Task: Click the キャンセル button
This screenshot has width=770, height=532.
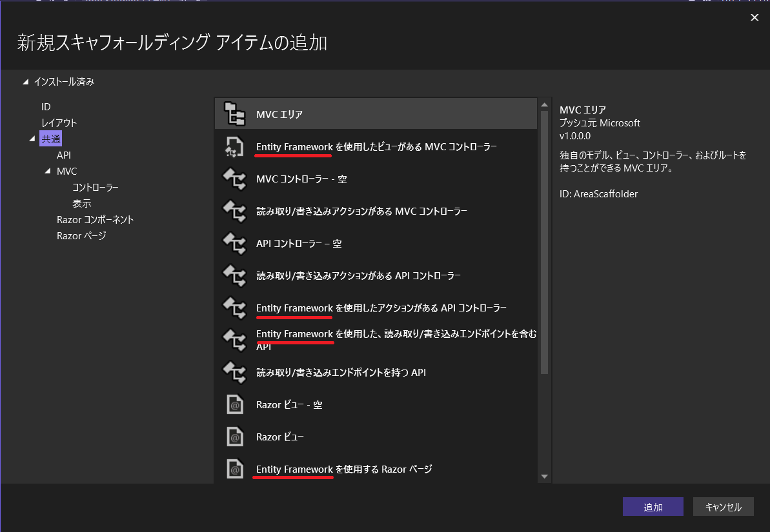Action: pos(723,506)
